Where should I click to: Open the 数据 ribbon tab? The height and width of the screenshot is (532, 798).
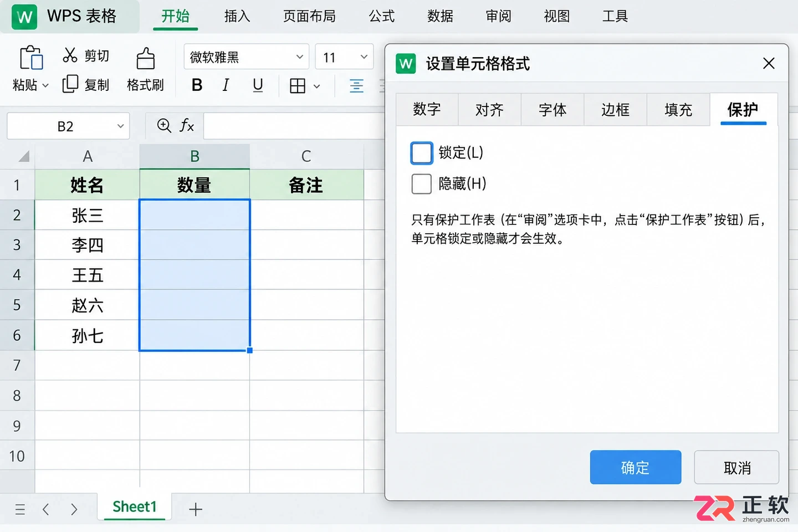[x=440, y=16]
